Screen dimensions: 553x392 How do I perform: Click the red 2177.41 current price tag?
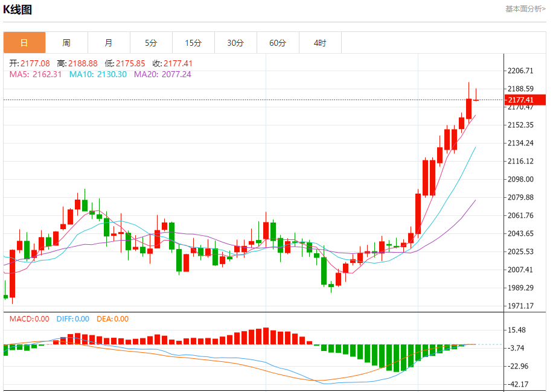pyautogui.click(x=525, y=100)
